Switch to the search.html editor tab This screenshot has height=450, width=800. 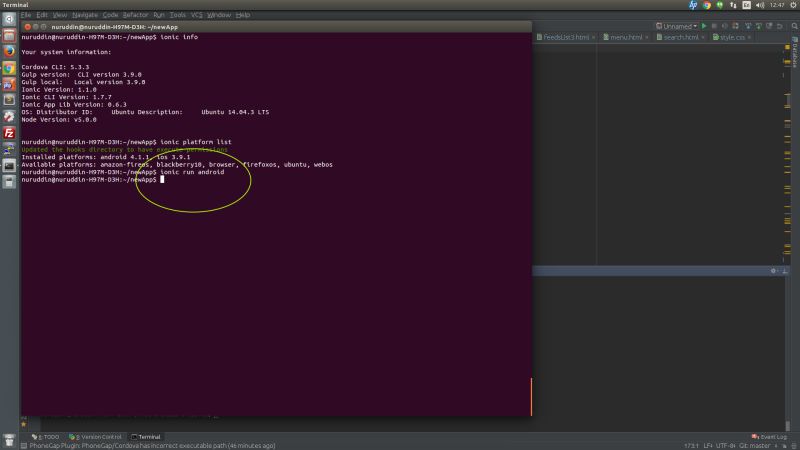coord(681,37)
